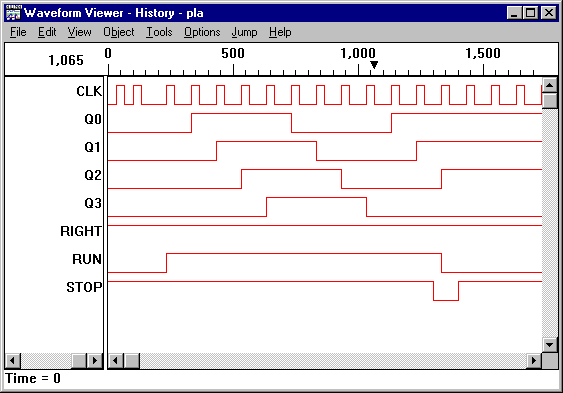Screen dimensions: 563x393
Task: Click the vertical scrollbar down arrow
Action: click(x=550, y=345)
